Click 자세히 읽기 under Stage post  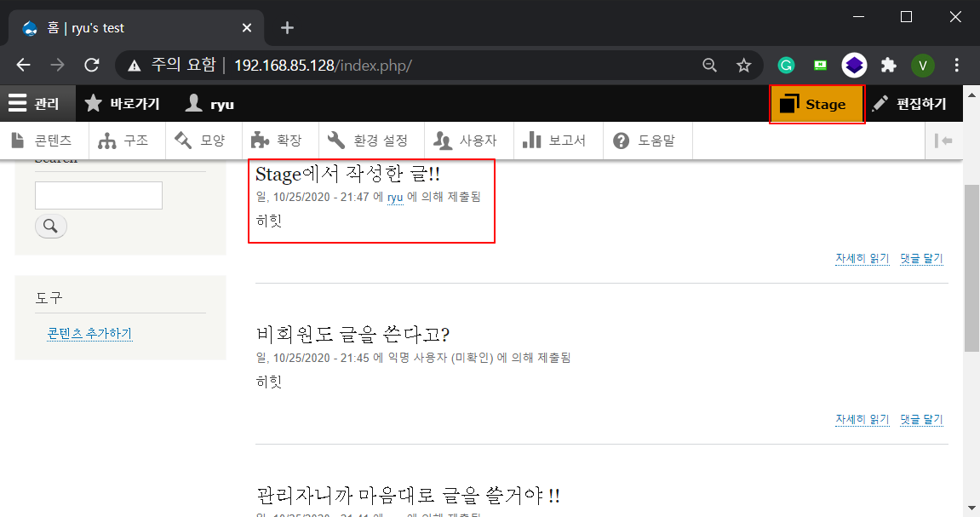pos(863,258)
